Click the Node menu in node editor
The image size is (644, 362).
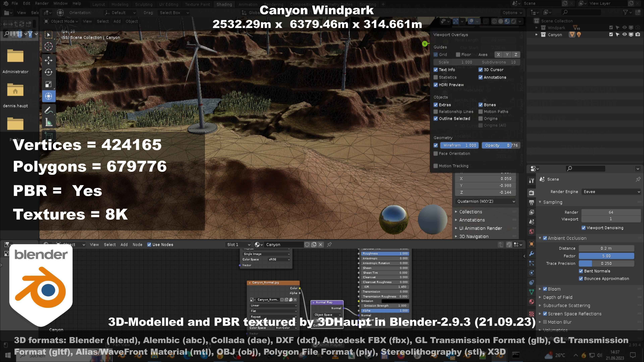pyautogui.click(x=137, y=245)
